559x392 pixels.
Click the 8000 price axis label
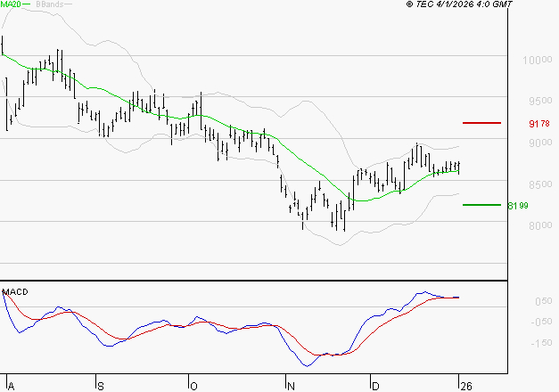click(540, 225)
